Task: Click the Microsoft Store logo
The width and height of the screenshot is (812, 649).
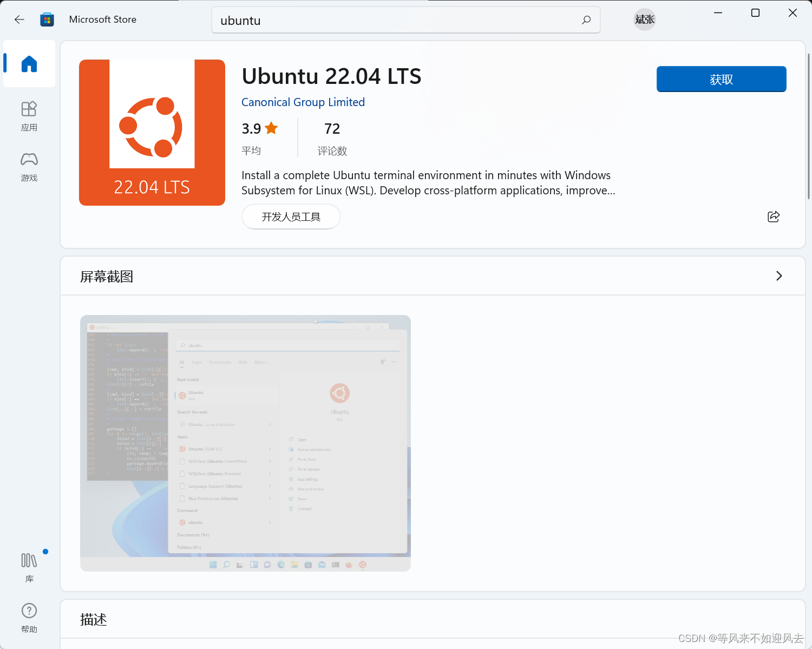Action: pyautogui.click(x=48, y=19)
